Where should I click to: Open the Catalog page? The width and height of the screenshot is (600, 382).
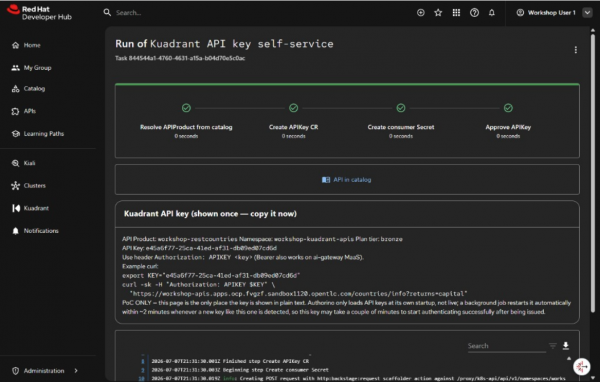[34, 88]
